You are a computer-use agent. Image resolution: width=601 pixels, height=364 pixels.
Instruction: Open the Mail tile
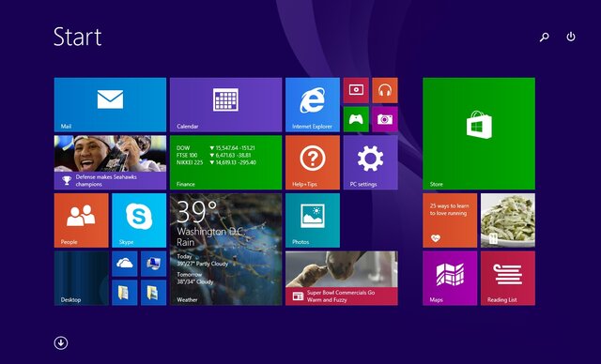pyautogui.click(x=110, y=105)
